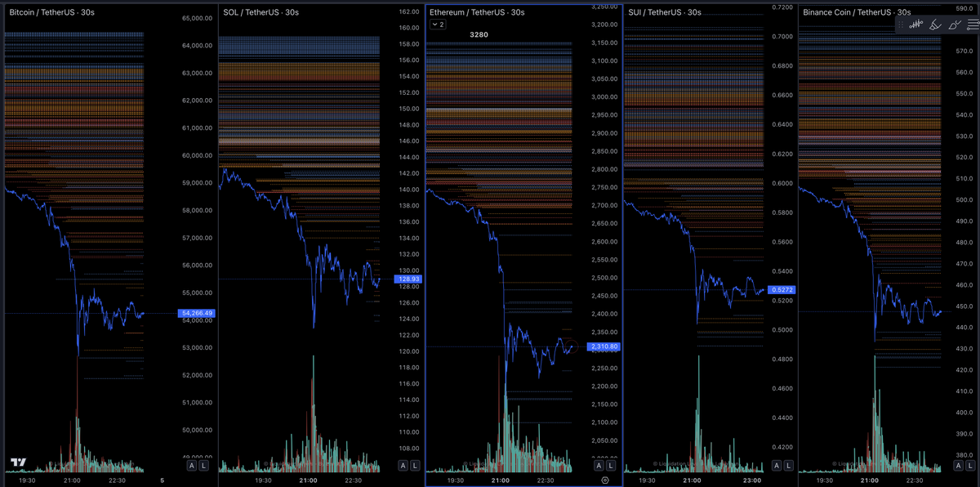
Task: Toggle auto scale on Bitcoin chart
Action: pyautogui.click(x=192, y=465)
